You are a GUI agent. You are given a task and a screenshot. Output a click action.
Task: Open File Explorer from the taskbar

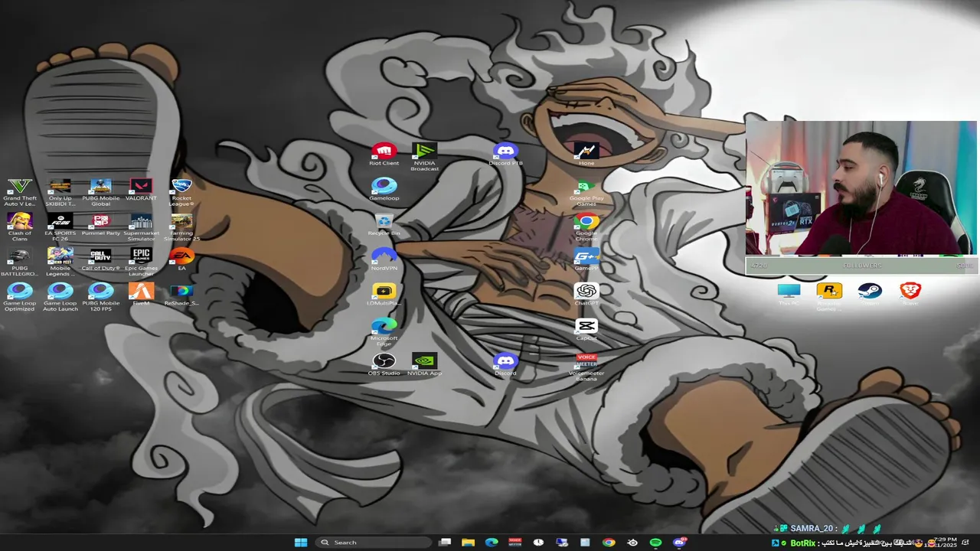pos(468,543)
